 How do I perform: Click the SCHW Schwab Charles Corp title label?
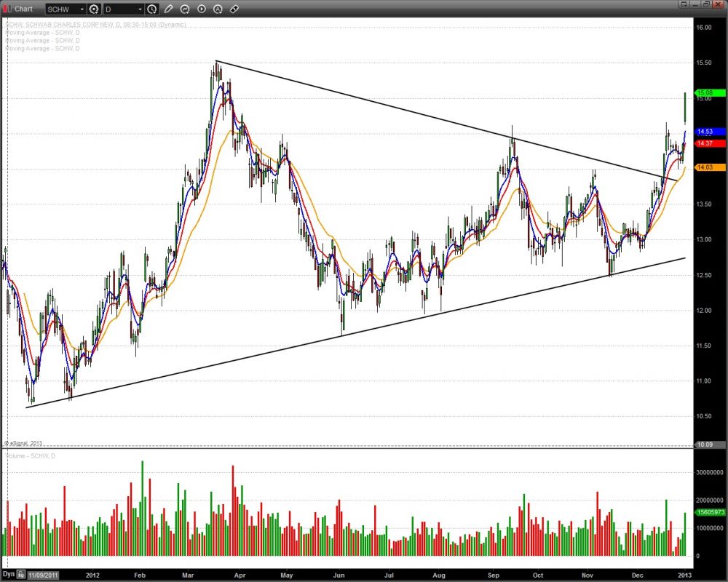pos(95,25)
